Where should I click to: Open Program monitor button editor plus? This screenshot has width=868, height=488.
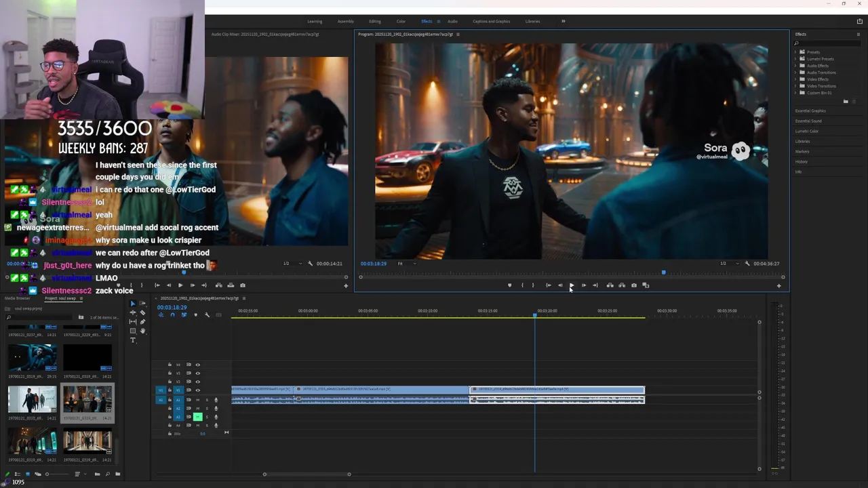(x=778, y=286)
